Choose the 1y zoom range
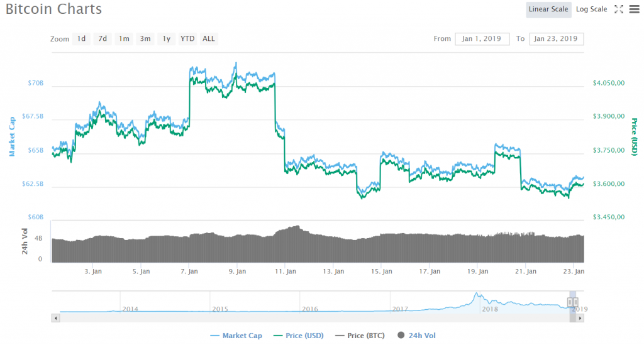The image size is (644, 345). [x=166, y=39]
